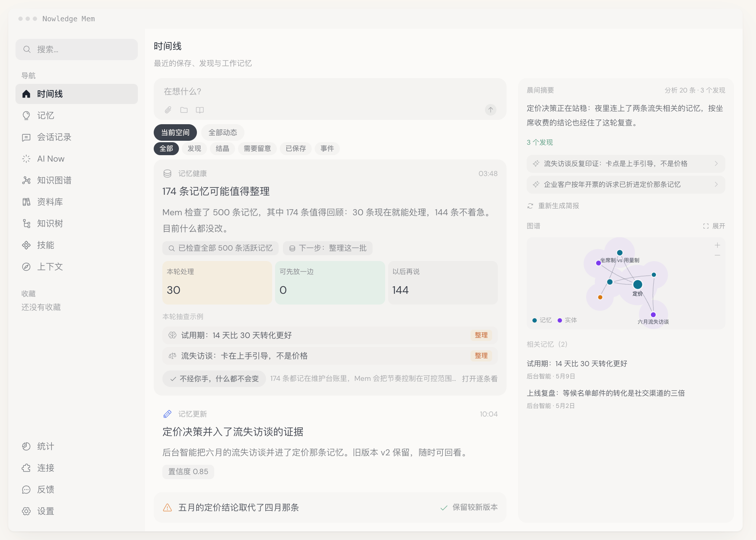Click the 可先放一边 0 card
756x540 pixels.
[x=330, y=283]
